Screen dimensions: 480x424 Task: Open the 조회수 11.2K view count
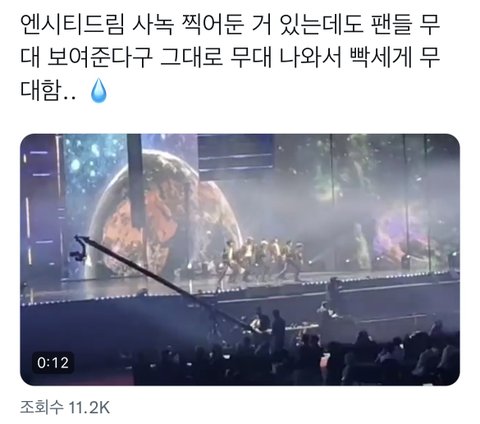coord(65,407)
